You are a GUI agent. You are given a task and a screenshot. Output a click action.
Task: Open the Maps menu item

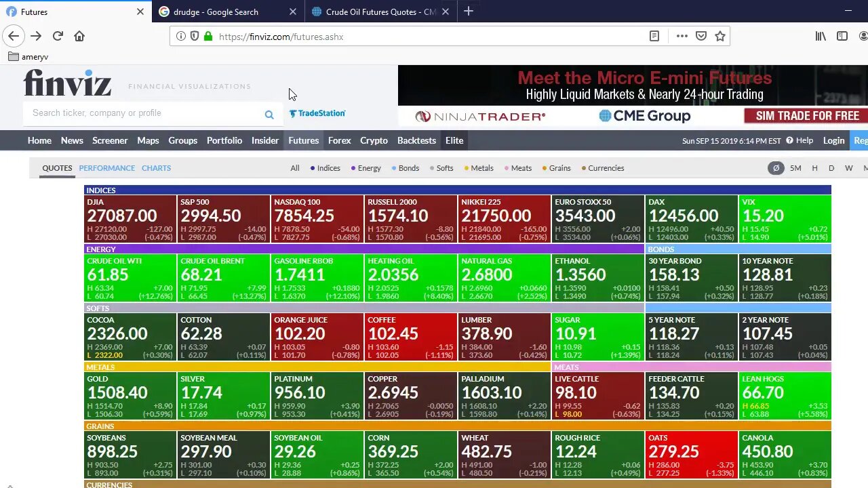click(x=148, y=140)
